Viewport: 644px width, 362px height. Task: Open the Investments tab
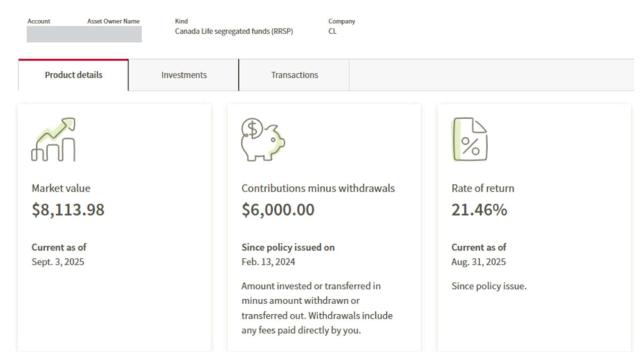pos(184,75)
